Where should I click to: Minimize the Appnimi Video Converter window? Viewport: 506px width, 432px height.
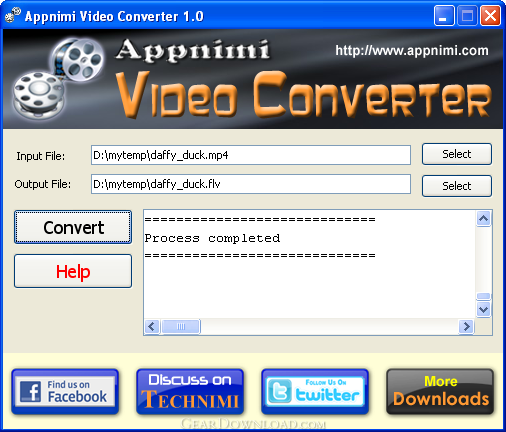coord(444,15)
